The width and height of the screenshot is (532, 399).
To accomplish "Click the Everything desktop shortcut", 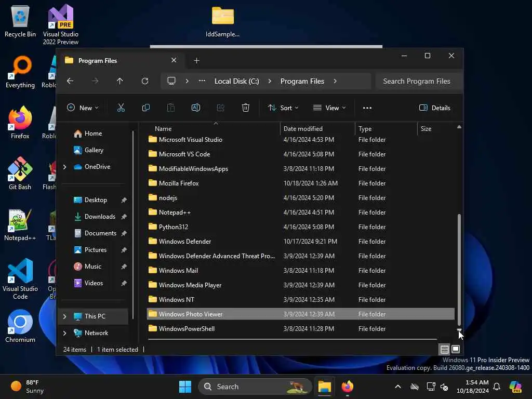I will pyautogui.click(x=20, y=72).
